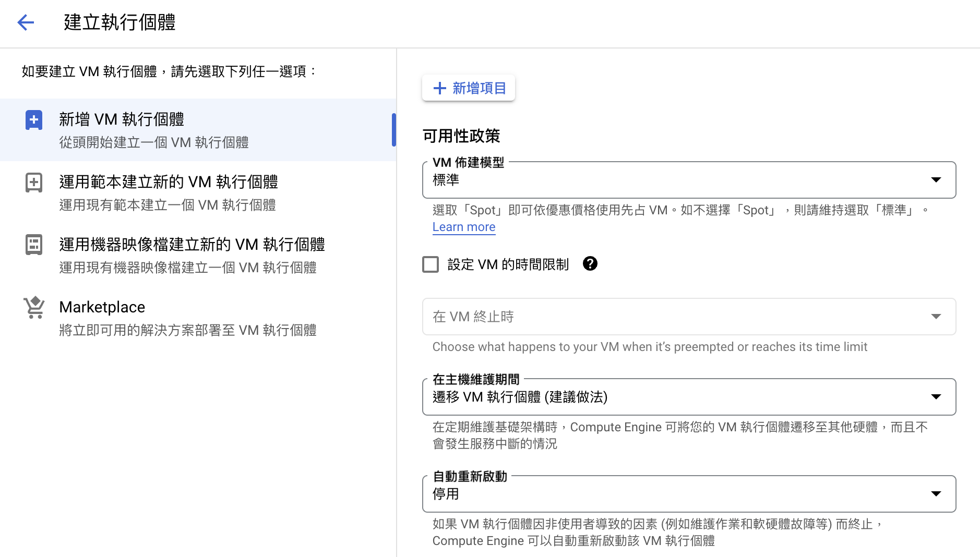Click the 設定 VM 的時間限制 label text
The image size is (980, 557).
[508, 264]
